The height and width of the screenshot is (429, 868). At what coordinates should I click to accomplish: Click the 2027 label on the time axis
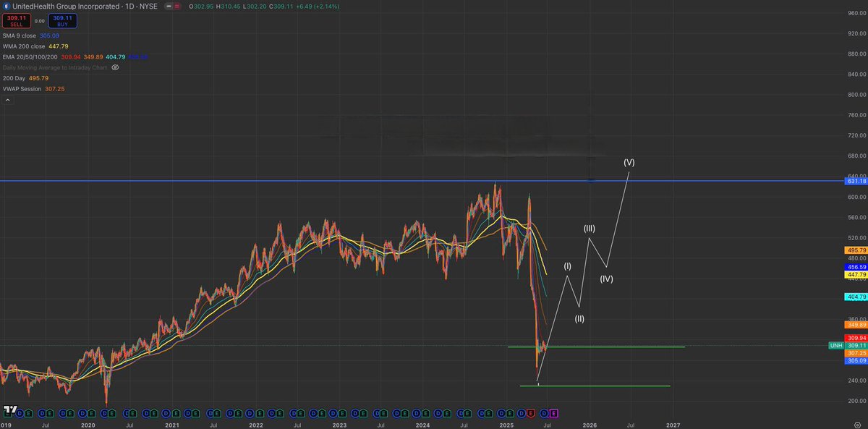[673, 425]
